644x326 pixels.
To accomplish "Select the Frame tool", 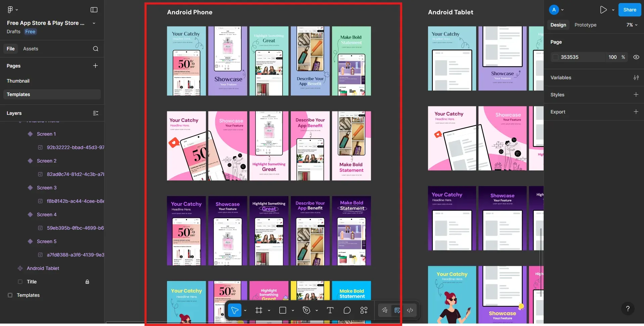I will (x=259, y=310).
